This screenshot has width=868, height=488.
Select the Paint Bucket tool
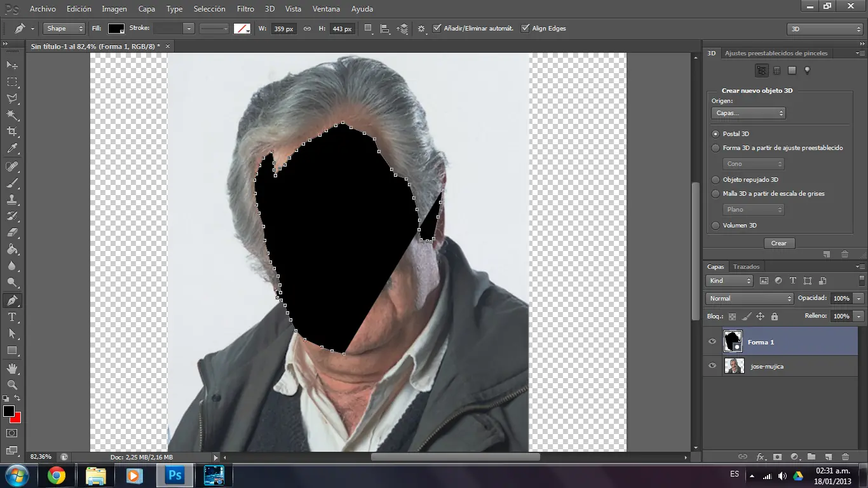[x=12, y=250]
